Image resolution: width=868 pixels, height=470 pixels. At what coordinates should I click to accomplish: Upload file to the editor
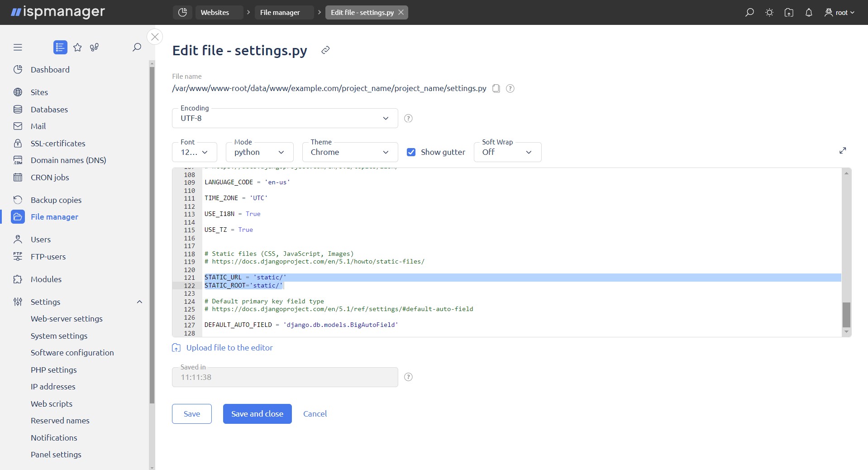click(229, 348)
